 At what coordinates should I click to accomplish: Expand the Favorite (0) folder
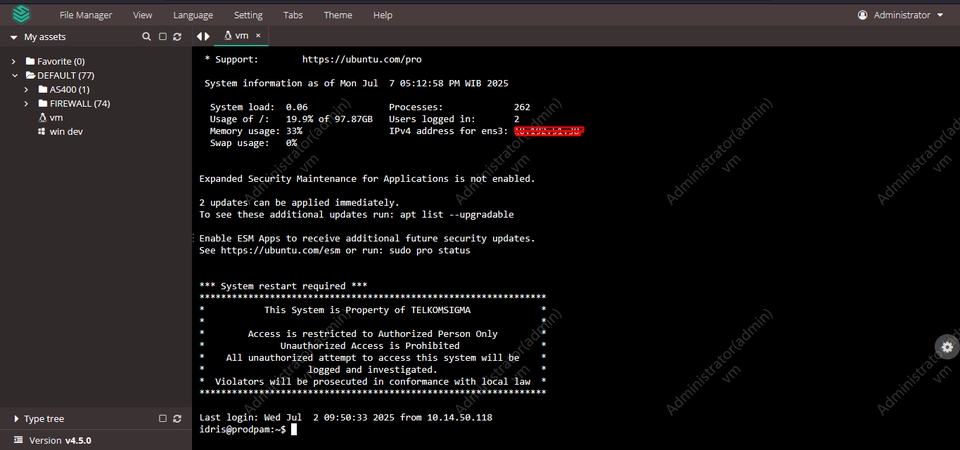pyautogui.click(x=13, y=61)
